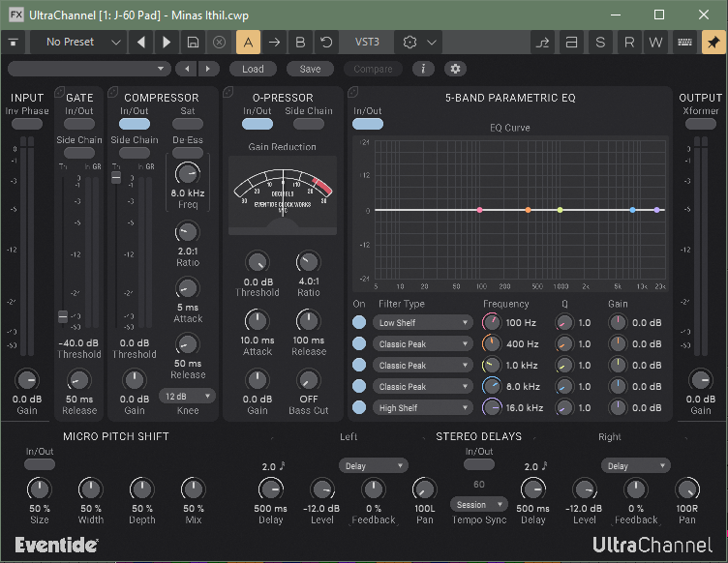Go to the previous preset arrow
This screenshot has height=563, width=728.
coord(142,43)
